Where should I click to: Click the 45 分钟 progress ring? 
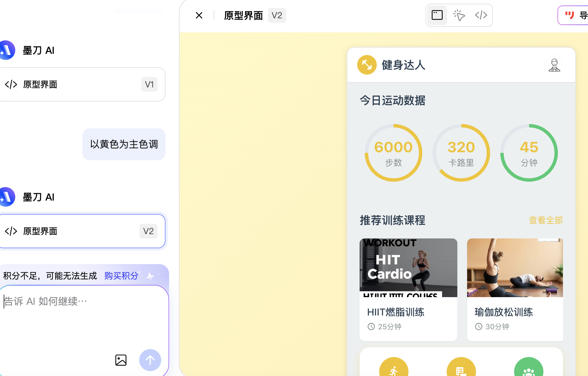click(x=529, y=153)
